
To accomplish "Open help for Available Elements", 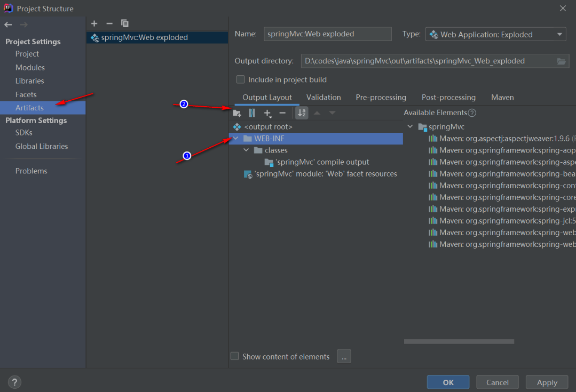I will [472, 113].
